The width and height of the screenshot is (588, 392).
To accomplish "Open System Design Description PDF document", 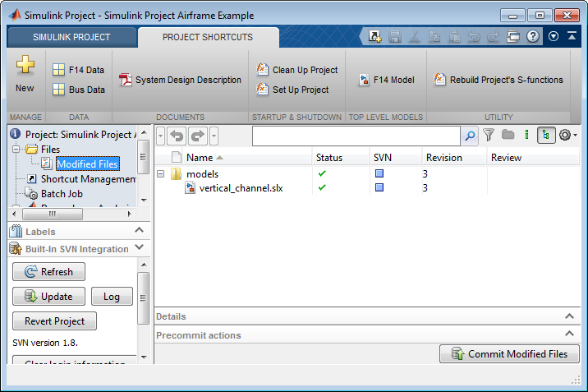I will 180,80.
